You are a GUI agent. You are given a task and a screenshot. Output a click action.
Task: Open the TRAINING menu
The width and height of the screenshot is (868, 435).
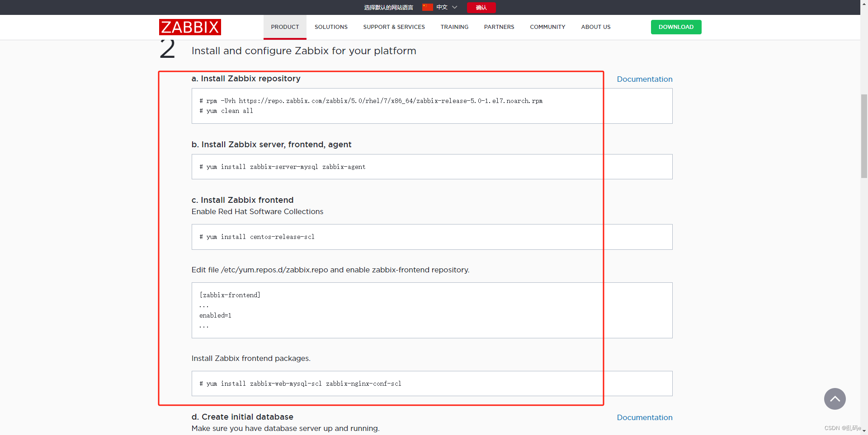pyautogui.click(x=454, y=27)
